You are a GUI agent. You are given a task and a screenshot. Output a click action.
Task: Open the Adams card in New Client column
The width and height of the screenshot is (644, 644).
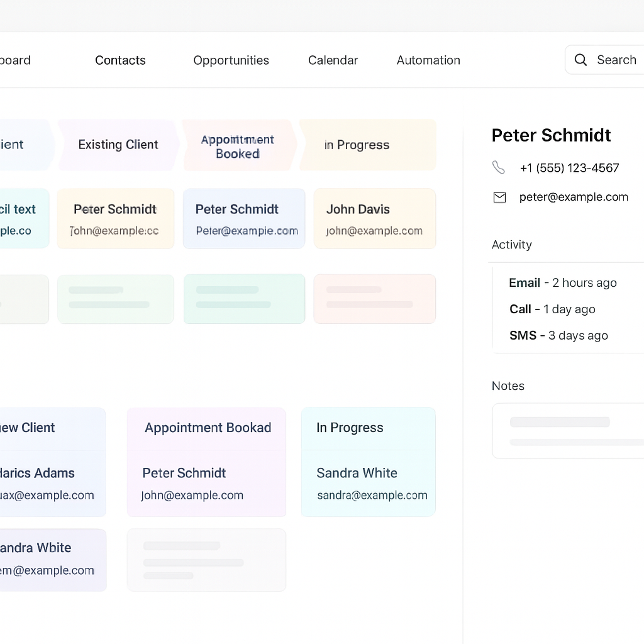click(53, 484)
